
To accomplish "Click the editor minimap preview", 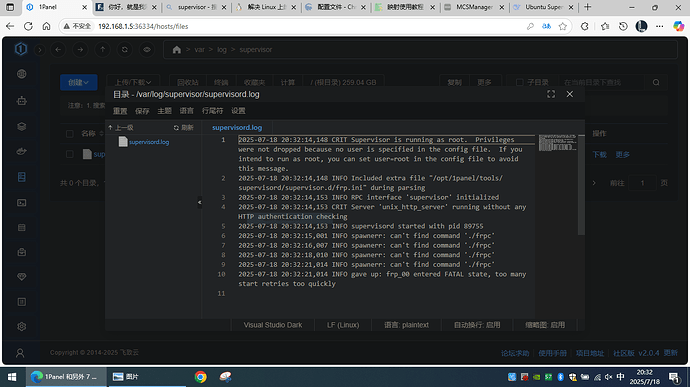I will pyautogui.click(x=558, y=143).
